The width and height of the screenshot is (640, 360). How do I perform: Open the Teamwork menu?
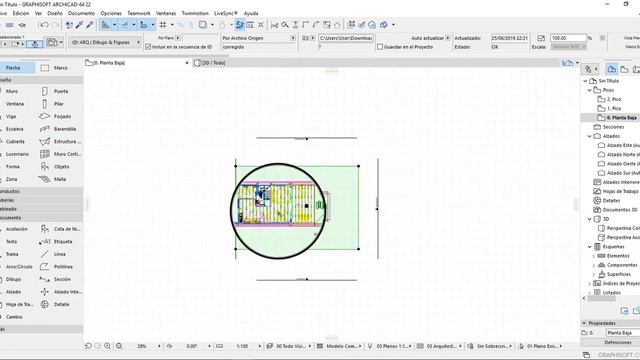tap(139, 13)
